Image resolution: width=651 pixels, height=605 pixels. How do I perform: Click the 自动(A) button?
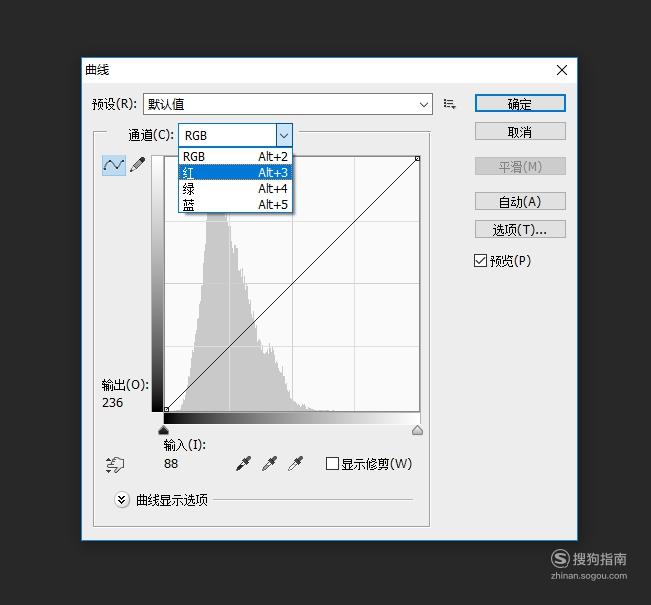pos(520,201)
